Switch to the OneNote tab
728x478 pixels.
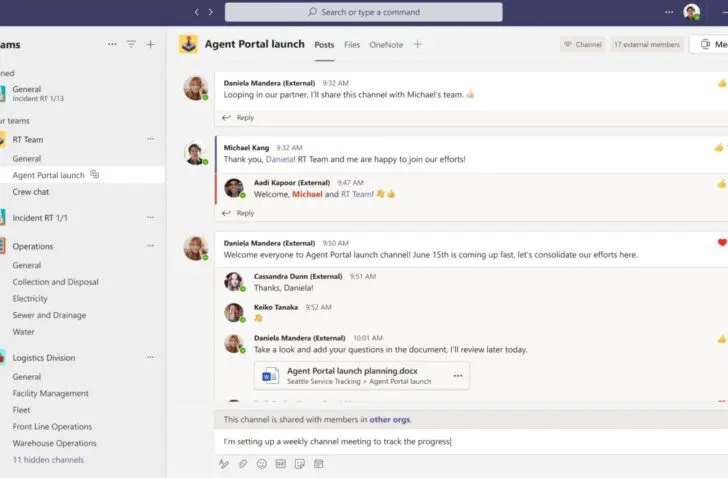(x=386, y=45)
